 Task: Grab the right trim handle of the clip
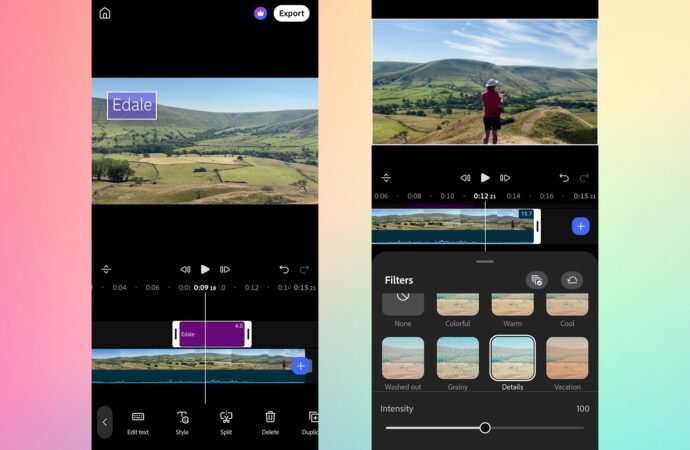pyautogui.click(x=537, y=226)
